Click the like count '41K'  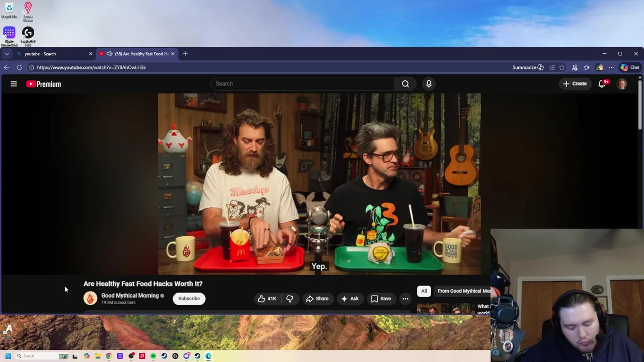click(x=272, y=299)
